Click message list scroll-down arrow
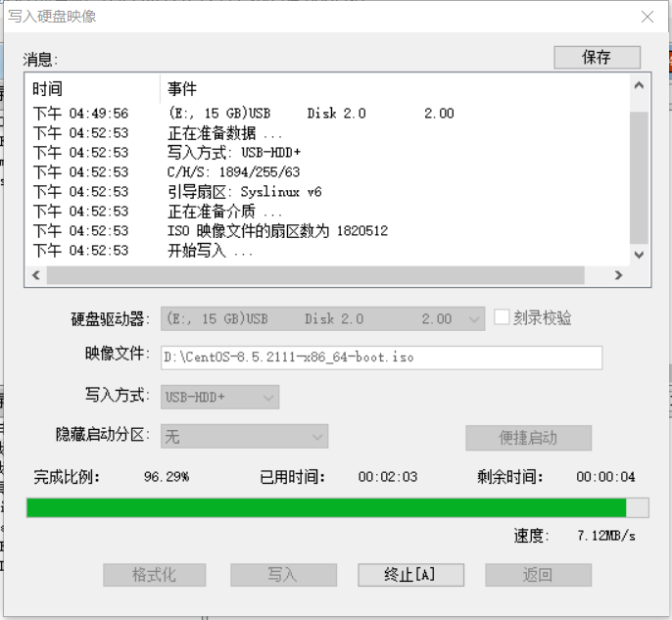Screen dimensions: 672x620 [639, 255]
